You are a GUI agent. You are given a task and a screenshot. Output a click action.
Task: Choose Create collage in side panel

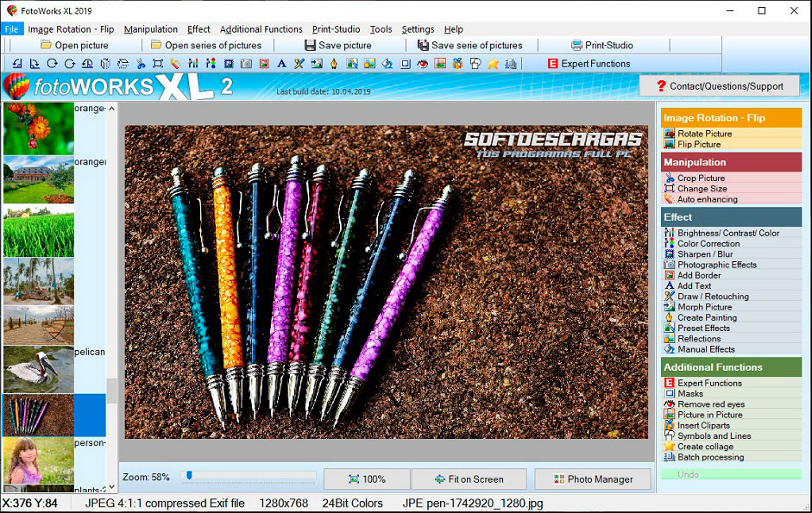tap(731, 447)
